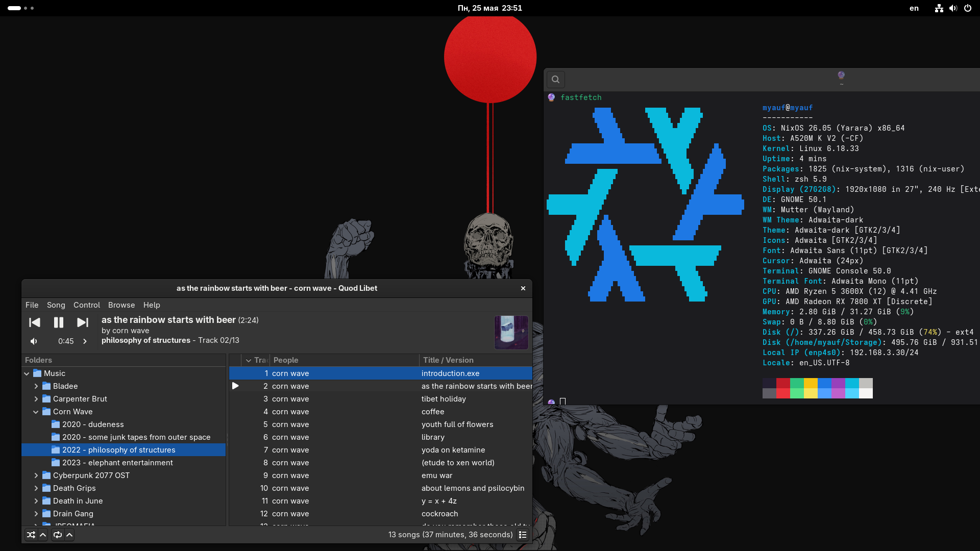Sort by the People column header

tap(344, 360)
